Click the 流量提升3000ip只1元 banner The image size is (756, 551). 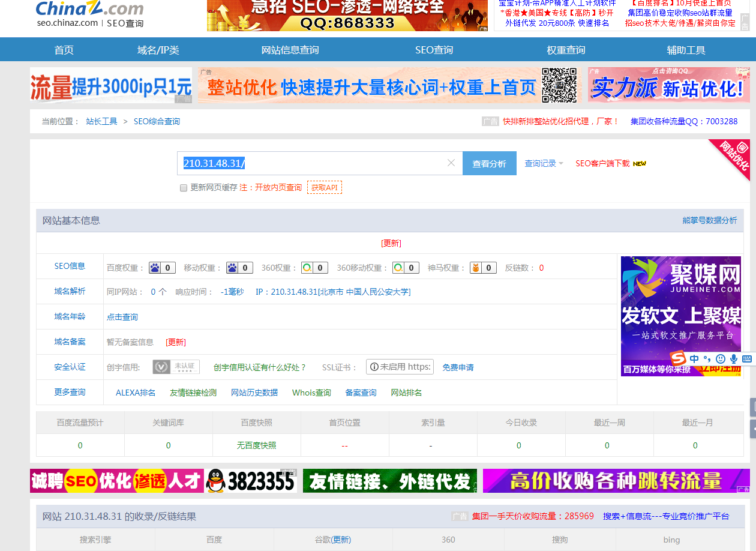[x=111, y=85]
